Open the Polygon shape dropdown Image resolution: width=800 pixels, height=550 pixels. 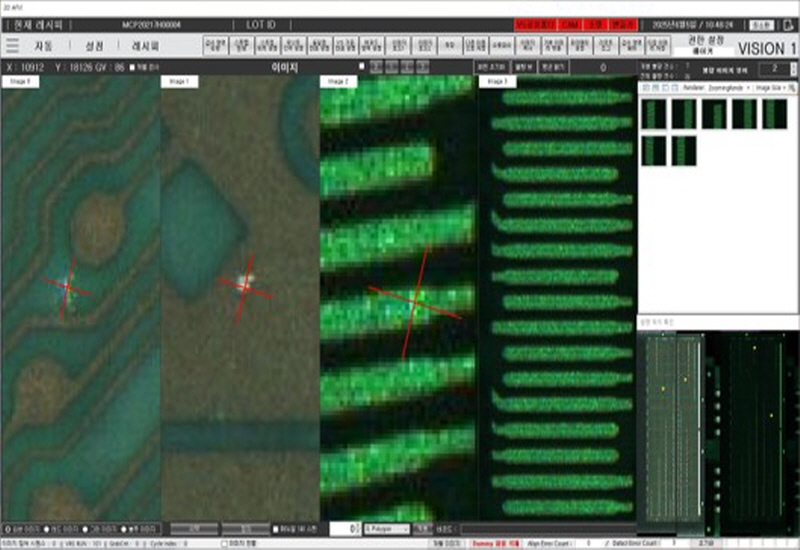[x=386, y=528]
